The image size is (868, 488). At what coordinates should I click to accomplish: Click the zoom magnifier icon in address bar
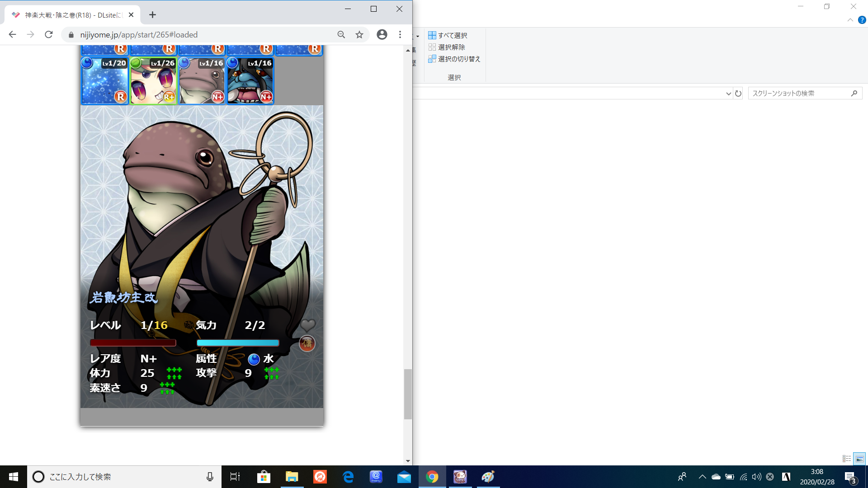point(341,35)
